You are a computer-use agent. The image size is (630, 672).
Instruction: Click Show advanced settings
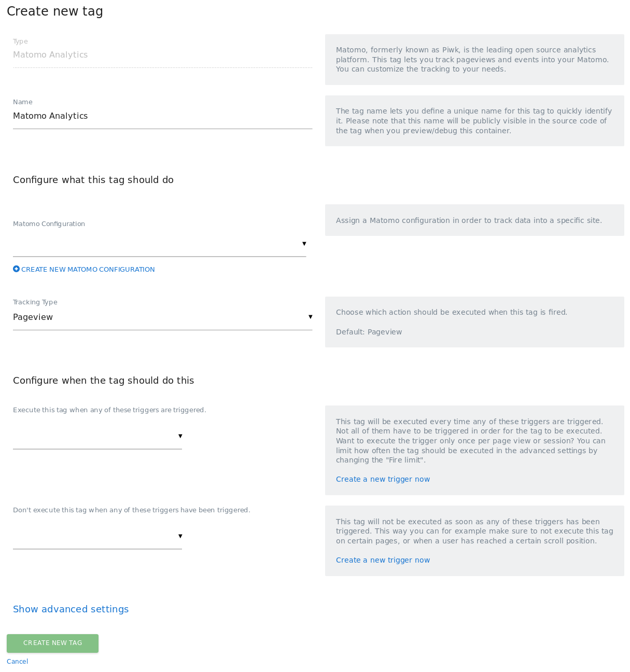[71, 609]
